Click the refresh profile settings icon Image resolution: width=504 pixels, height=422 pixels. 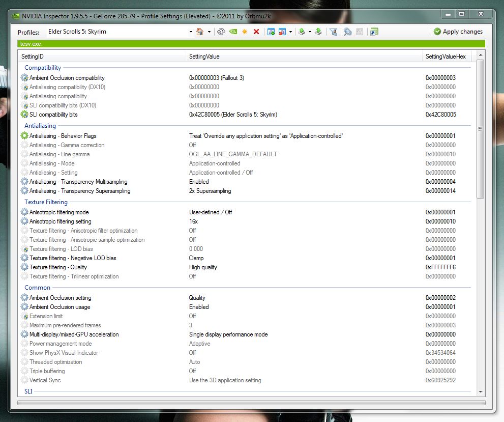click(x=221, y=32)
